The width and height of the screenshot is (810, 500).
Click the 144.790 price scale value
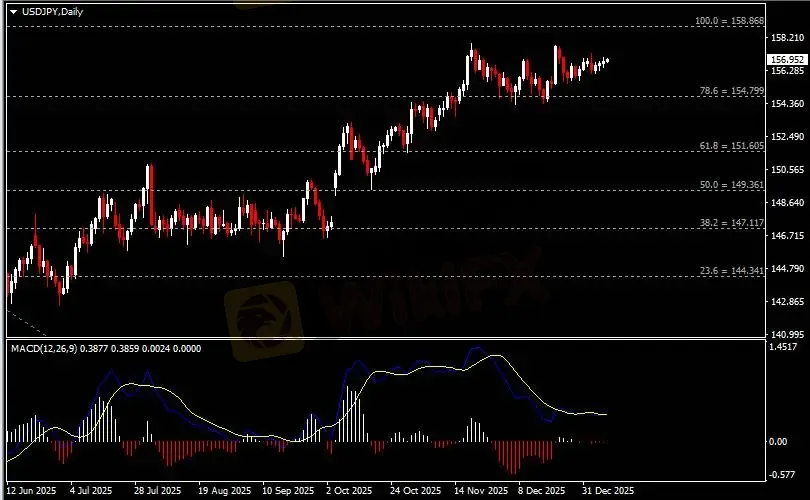[x=787, y=269]
